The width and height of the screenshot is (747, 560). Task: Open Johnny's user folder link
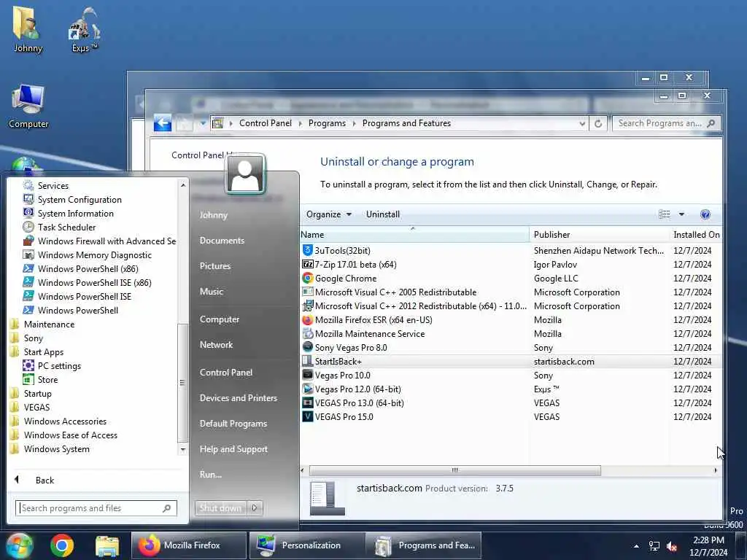[x=214, y=215]
